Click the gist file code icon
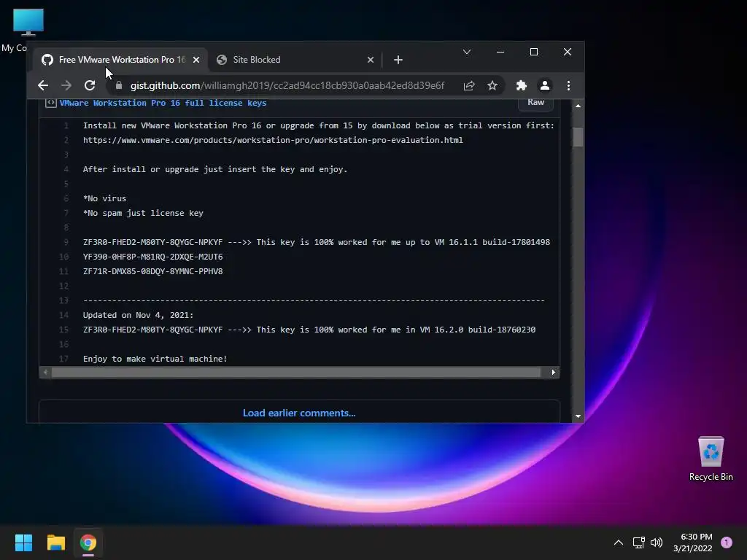 tap(50, 103)
